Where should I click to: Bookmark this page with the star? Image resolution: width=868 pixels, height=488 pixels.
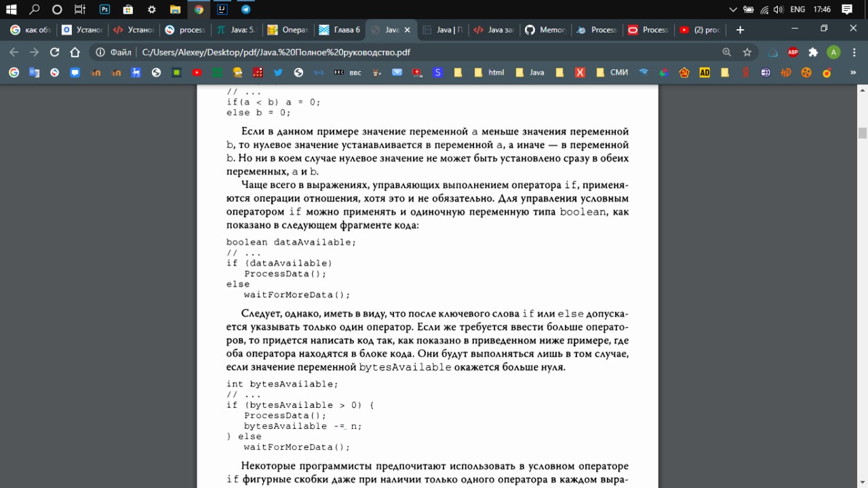747,52
